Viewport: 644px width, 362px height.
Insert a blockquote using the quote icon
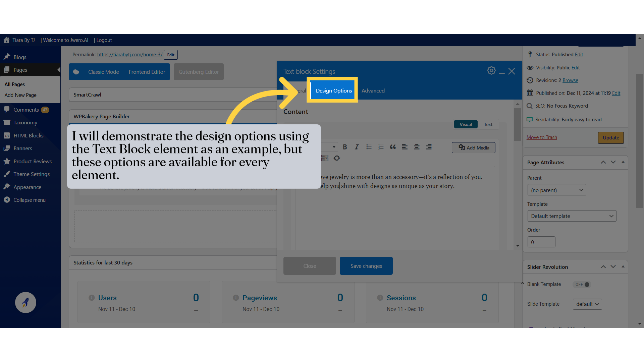(393, 147)
